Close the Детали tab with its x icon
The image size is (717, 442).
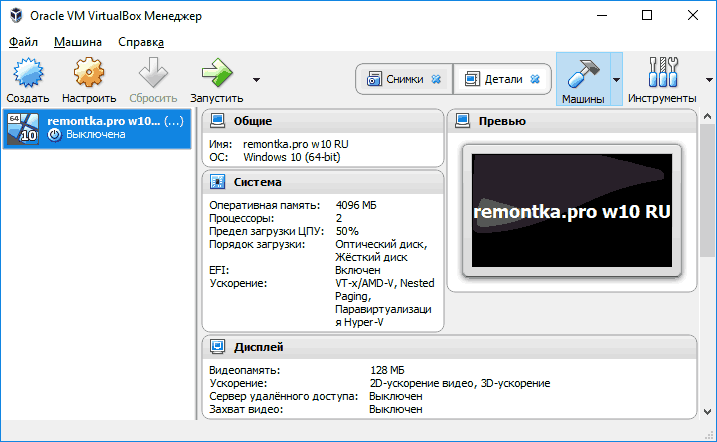pyautogui.click(x=535, y=79)
